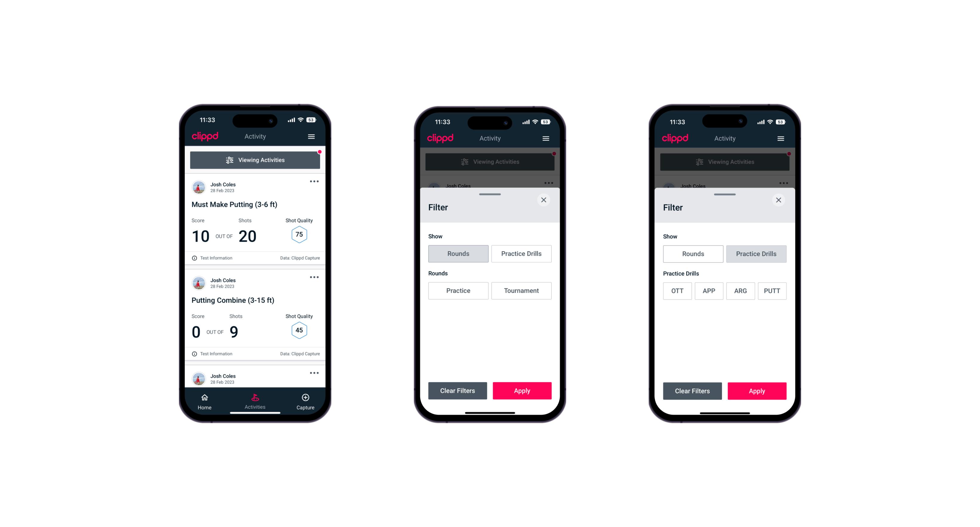Select the Tournament rounds filter
Viewport: 980px width, 527px height.
tap(520, 291)
